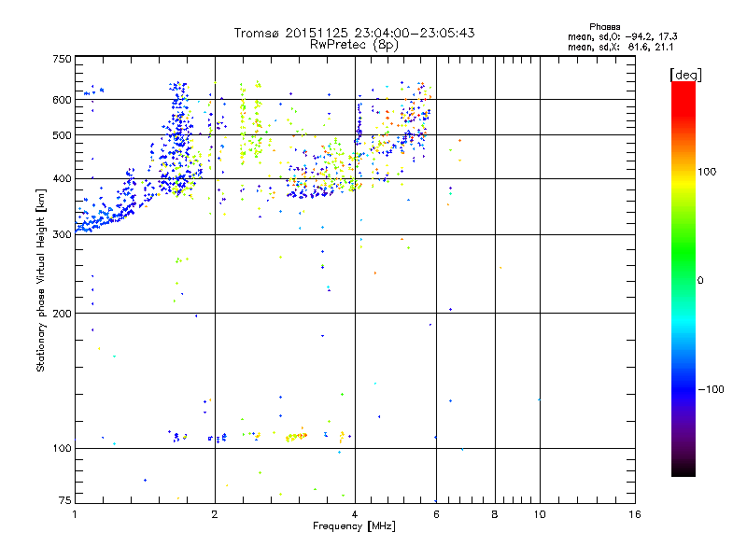The height and width of the screenshot is (560, 747).
Task: Click the colorbar '0' tick label
Action: 700,281
